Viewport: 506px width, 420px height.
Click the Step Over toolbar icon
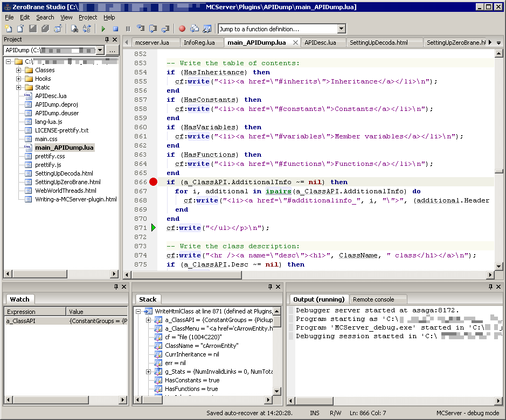tap(153, 29)
